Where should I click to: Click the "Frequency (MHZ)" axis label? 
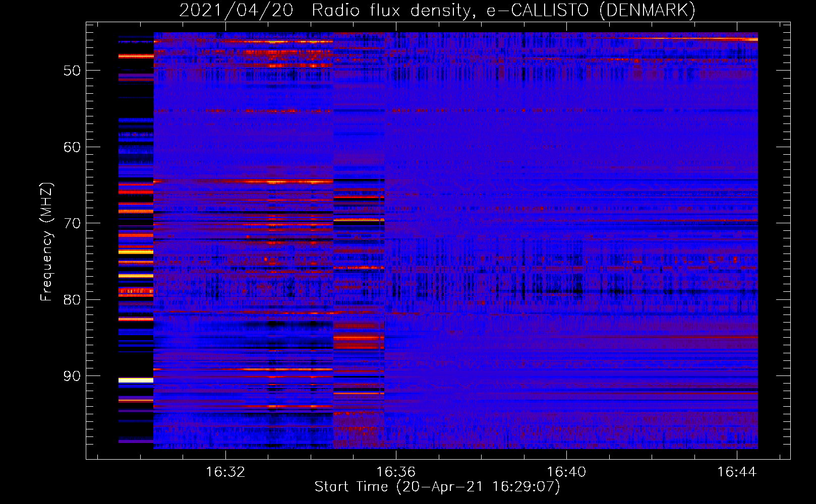[x=46, y=242]
